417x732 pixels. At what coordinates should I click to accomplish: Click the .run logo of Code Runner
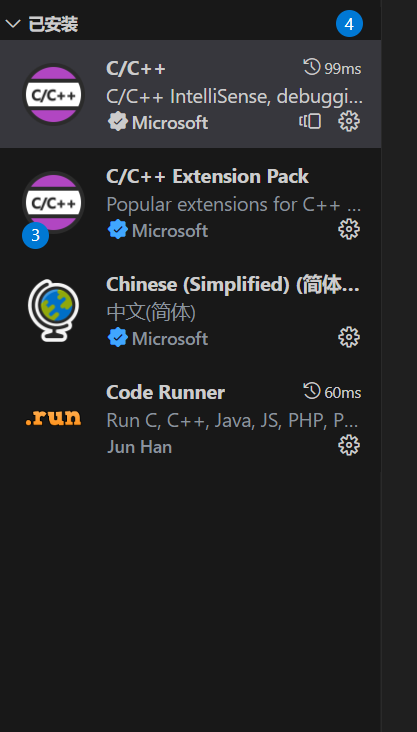(53, 418)
